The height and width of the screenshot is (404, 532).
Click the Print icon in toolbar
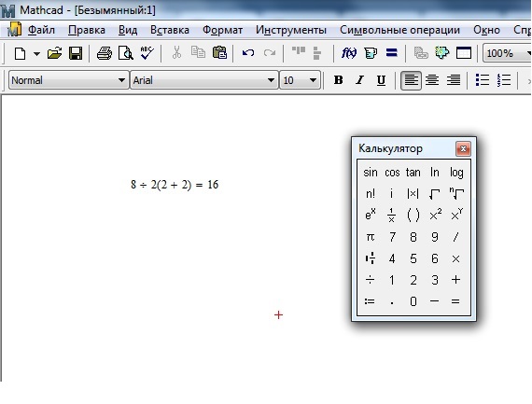105,53
